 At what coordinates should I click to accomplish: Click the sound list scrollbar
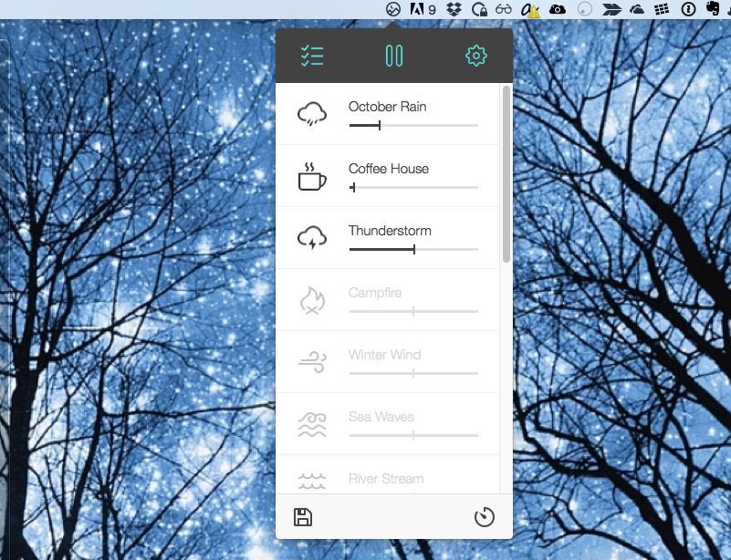pyautogui.click(x=506, y=174)
